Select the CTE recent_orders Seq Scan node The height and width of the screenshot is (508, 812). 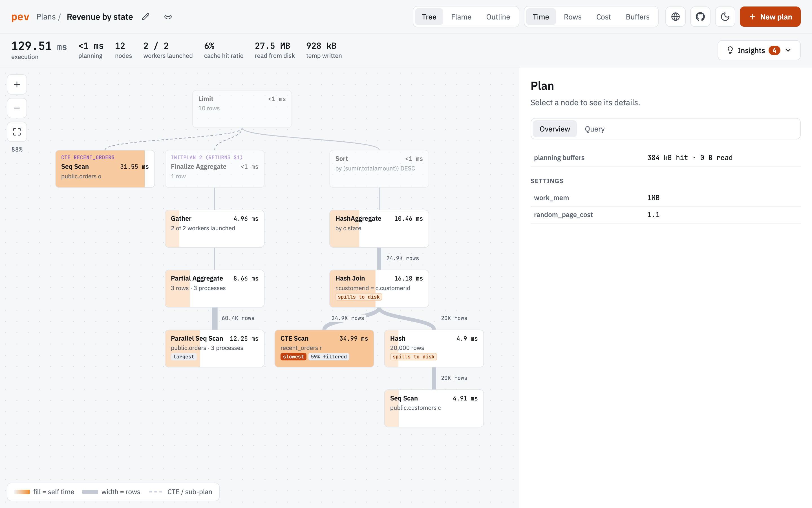(x=105, y=169)
